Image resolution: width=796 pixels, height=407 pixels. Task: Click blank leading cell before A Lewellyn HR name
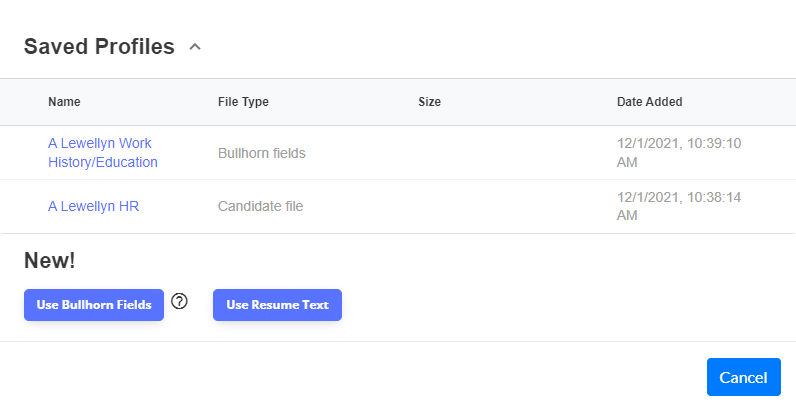click(22, 207)
